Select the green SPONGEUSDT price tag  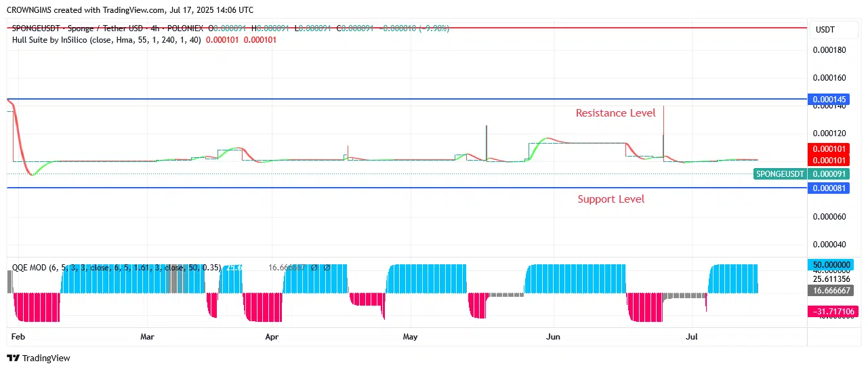pyautogui.click(x=780, y=174)
